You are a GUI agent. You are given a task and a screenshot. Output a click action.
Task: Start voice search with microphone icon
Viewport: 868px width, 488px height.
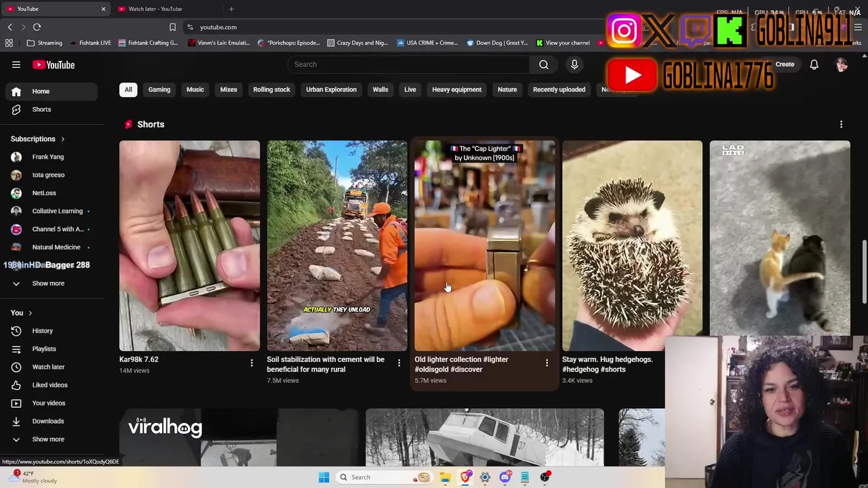[x=574, y=64]
